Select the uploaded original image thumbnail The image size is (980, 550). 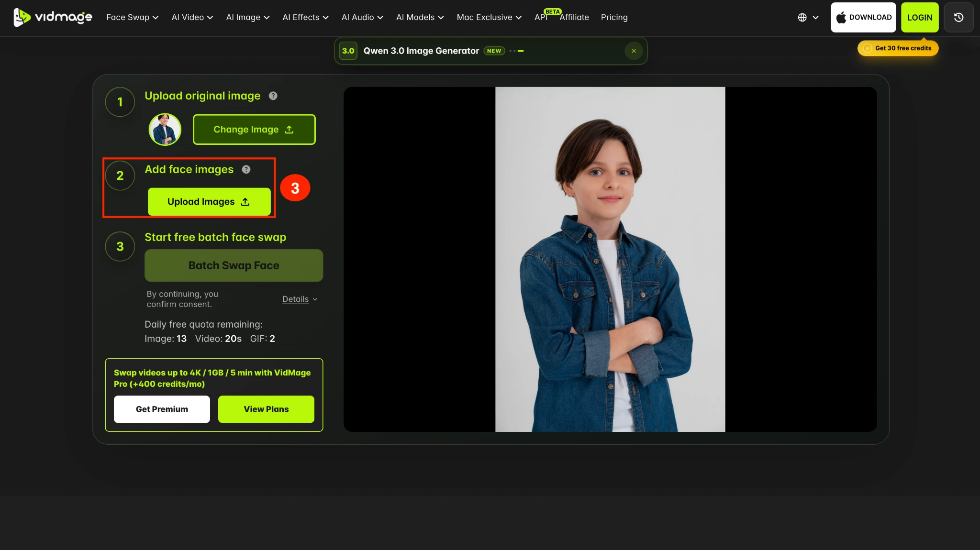click(x=165, y=129)
